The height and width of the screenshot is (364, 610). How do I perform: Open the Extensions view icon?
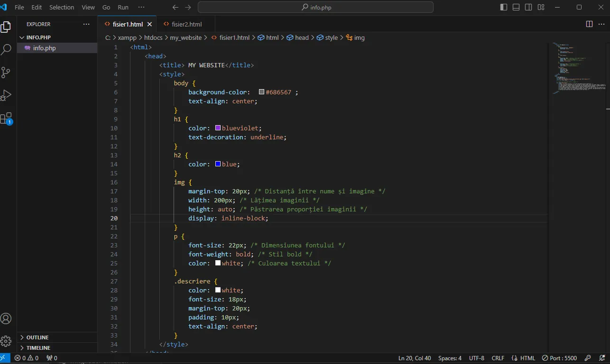click(x=6, y=118)
